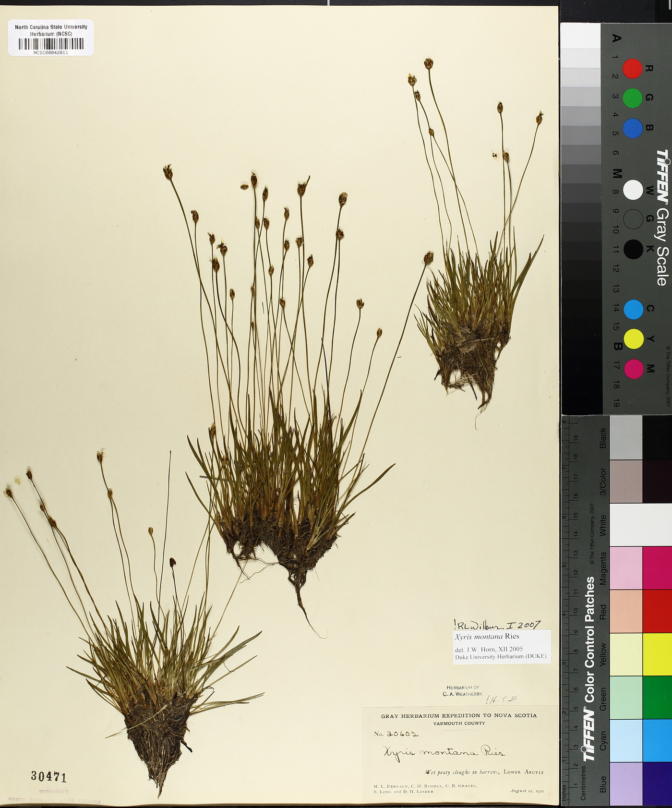Select the saturated yellow control patch
672x808 pixels.
pyautogui.click(x=657, y=654)
